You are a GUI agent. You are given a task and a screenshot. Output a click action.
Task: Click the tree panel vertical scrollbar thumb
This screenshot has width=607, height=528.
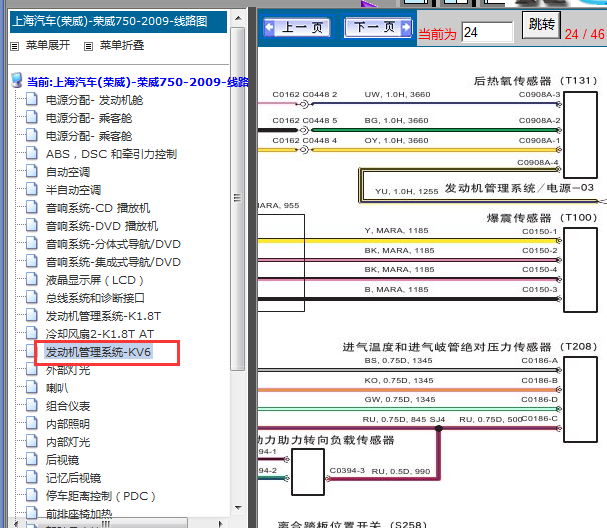(x=238, y=199)
